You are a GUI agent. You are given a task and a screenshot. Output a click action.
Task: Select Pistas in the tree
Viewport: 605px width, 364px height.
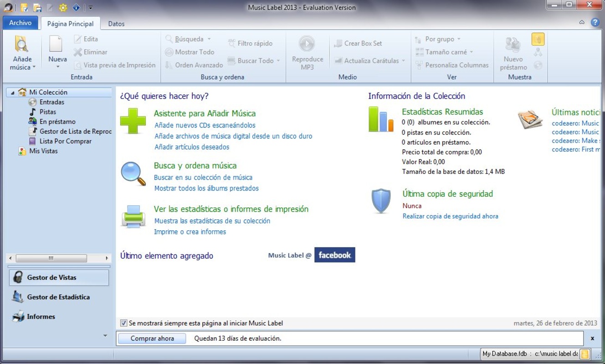click(48, 112)
